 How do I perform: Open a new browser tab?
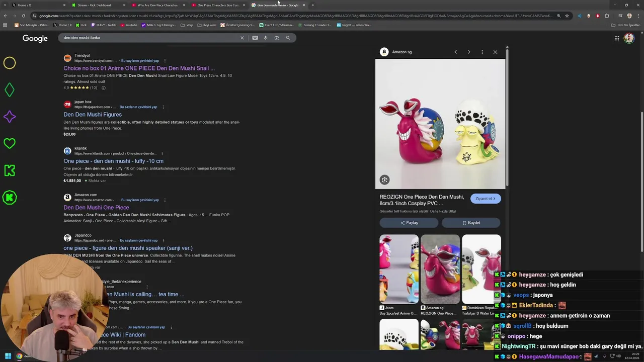(312, 5)
